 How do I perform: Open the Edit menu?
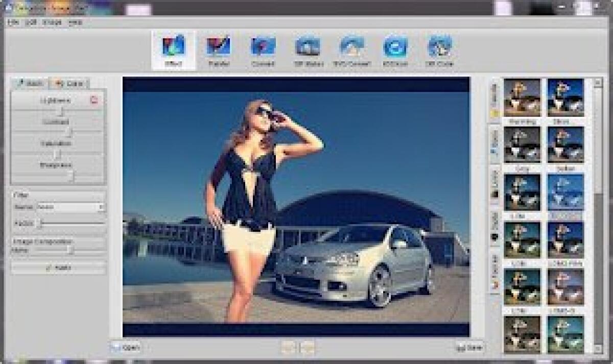click(x=32, y=23)
